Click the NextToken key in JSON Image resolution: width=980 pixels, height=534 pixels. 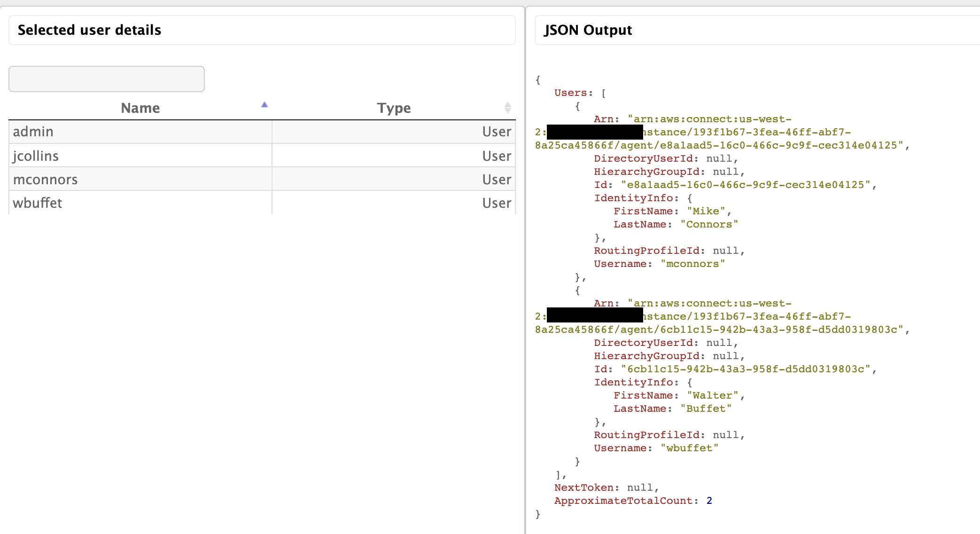click(x=584, y=487)
